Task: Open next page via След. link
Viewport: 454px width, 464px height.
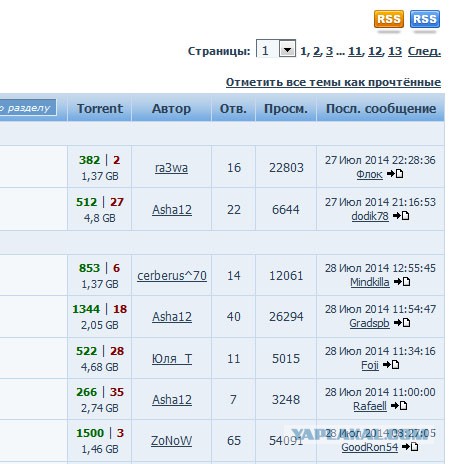Action: point(424,51)
